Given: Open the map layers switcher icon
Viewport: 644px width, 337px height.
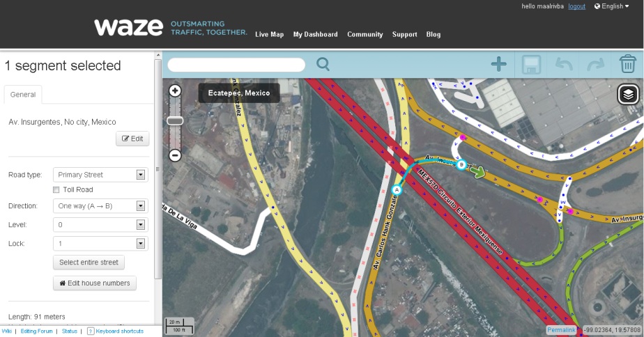Looking at the screenshot, I should click(x=628, y=95).
